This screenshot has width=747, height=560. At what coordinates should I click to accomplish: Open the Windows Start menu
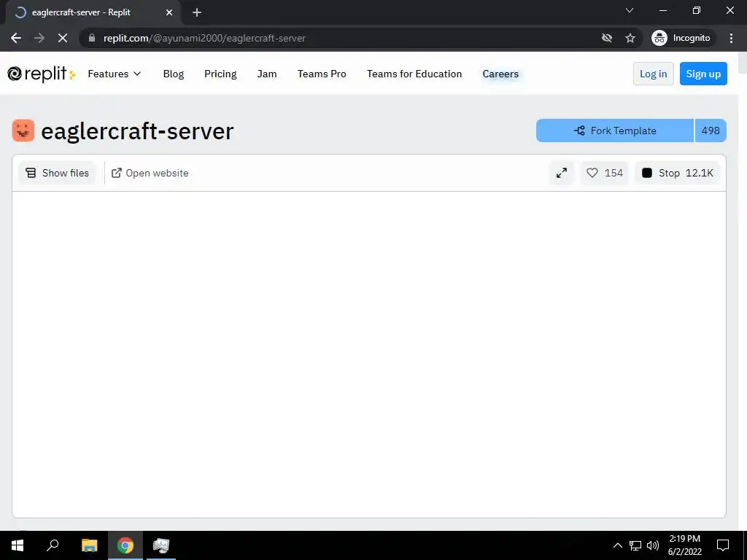pos(18,545)
